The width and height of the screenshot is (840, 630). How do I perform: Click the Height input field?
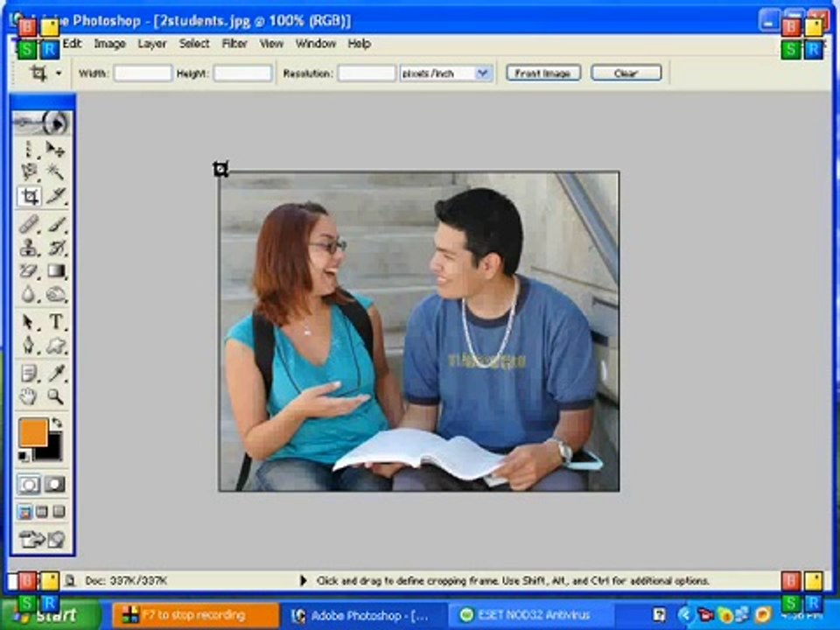pyautogui.click(x=242, y=73)
